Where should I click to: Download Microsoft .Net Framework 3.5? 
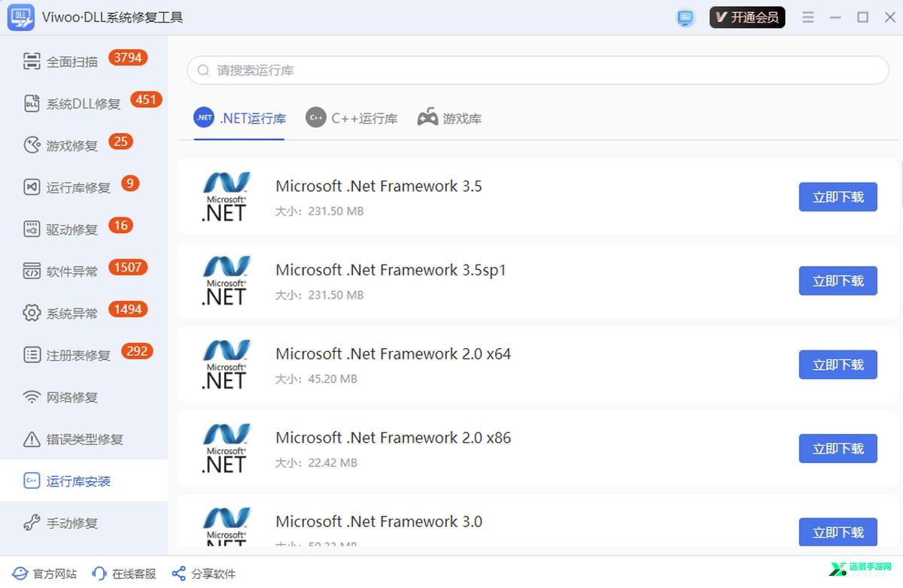(838, 197)
